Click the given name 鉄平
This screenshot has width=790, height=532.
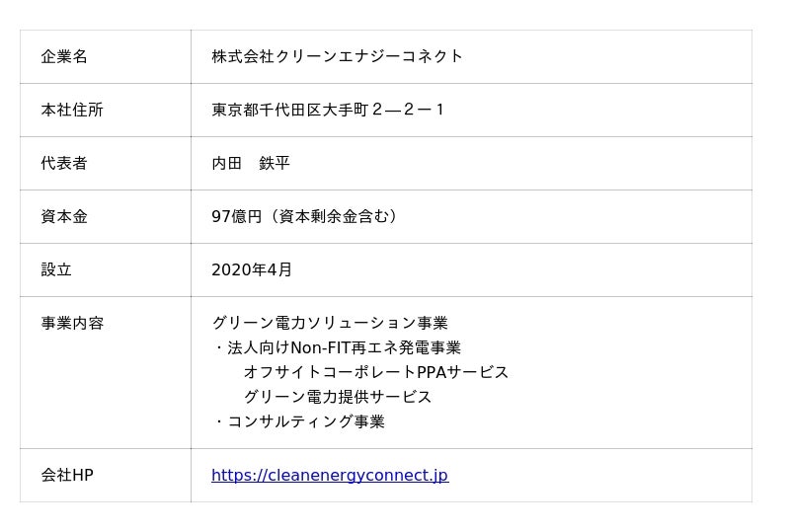point(275,164)
